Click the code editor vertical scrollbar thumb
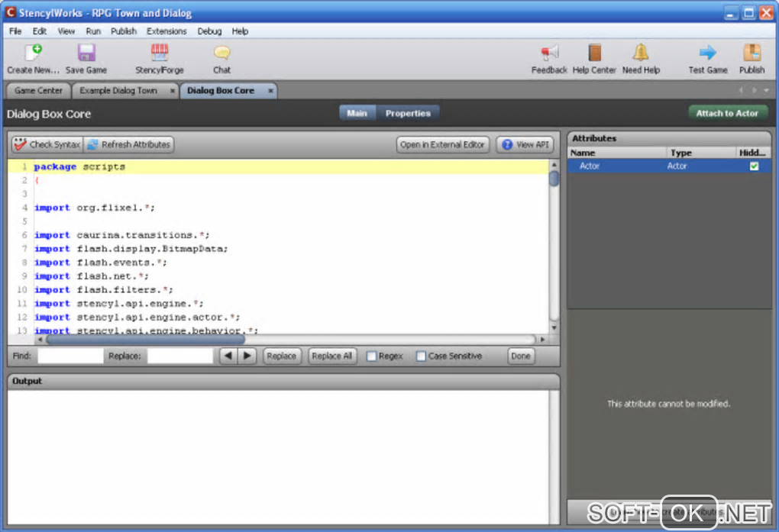The height and width of the screenshot is (532, 779). [554, 179]
